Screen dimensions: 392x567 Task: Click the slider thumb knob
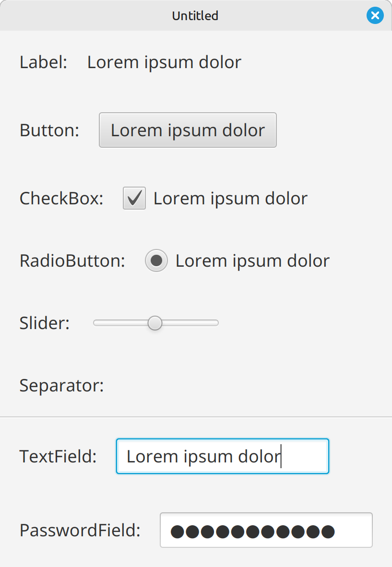(x=155, y=323)
